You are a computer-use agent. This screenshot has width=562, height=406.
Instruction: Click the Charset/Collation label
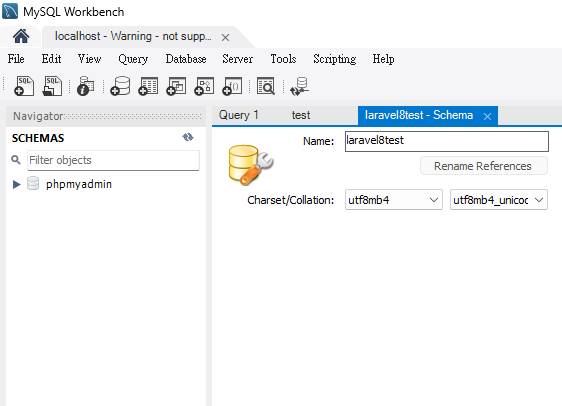pyautogui.click(x=291, y=200)
